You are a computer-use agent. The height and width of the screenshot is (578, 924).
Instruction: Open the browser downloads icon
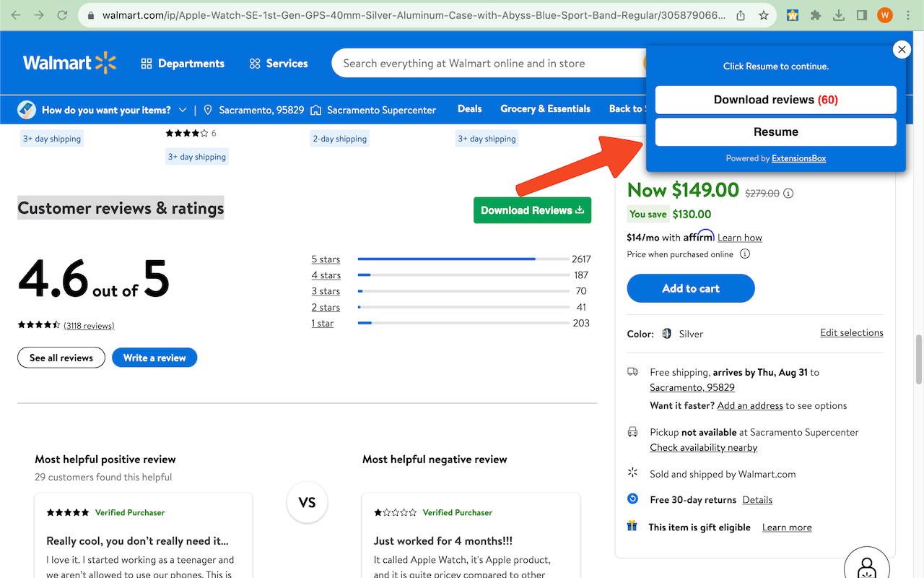[838, 15]
